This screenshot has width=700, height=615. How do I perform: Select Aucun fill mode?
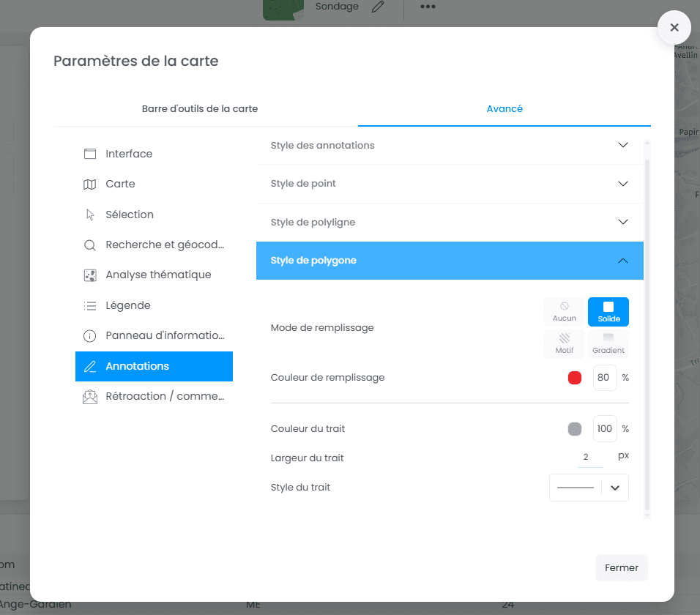tap(565, 311)
